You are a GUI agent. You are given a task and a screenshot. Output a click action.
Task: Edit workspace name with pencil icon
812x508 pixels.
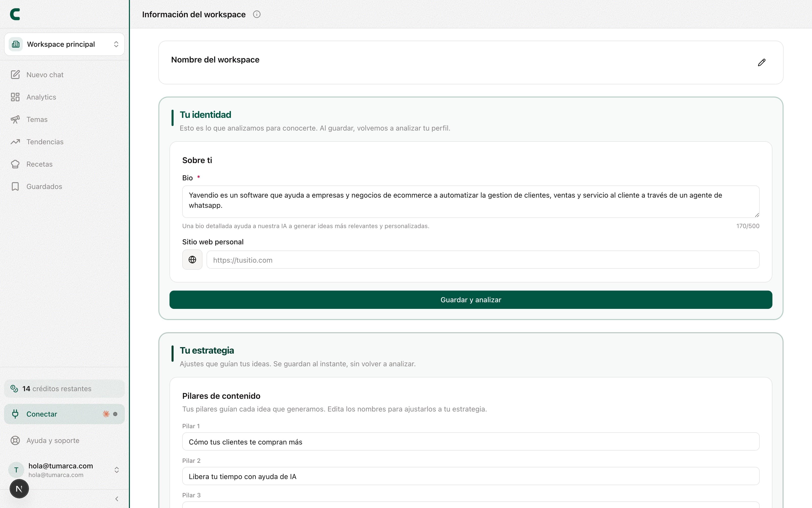click(762, 62)
